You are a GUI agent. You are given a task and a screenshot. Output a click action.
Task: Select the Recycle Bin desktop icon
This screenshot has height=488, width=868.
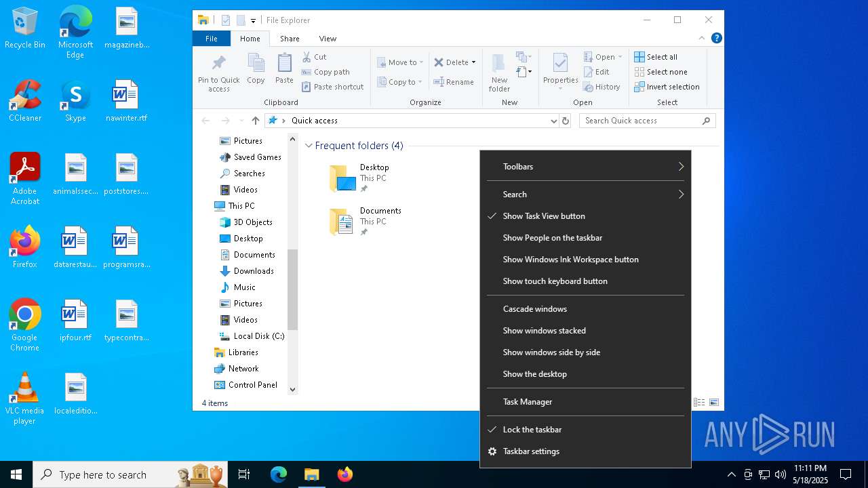click(x=25, y=28)
